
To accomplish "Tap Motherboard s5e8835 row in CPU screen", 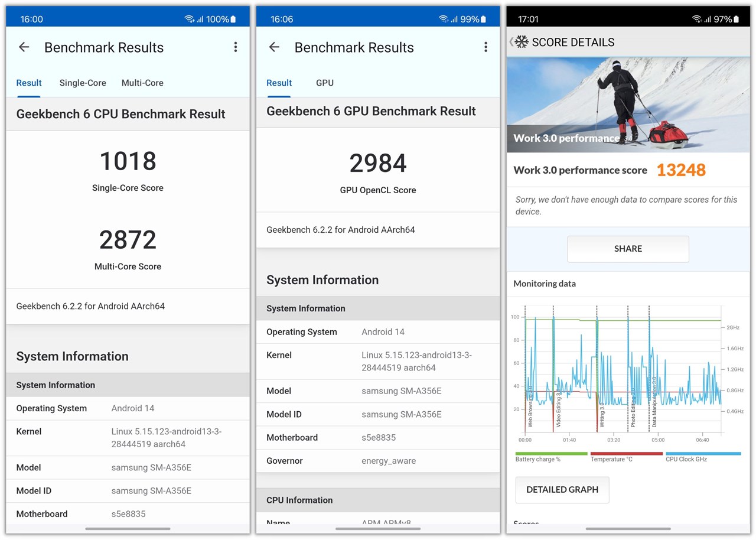I will pyautogui.click(x=128, y=514).
